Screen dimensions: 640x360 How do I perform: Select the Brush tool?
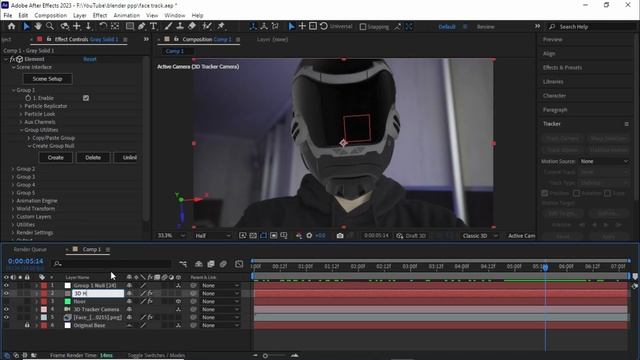[168, 26]
